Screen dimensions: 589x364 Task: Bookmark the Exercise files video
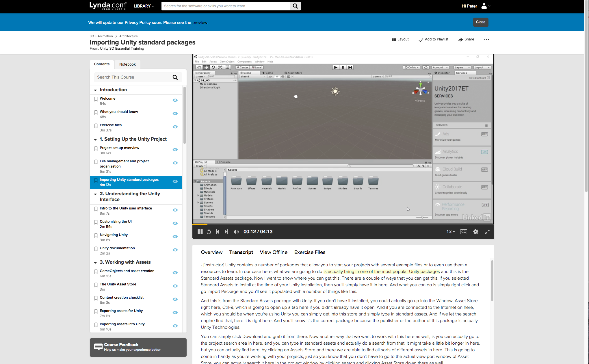[x=96, y=126]
